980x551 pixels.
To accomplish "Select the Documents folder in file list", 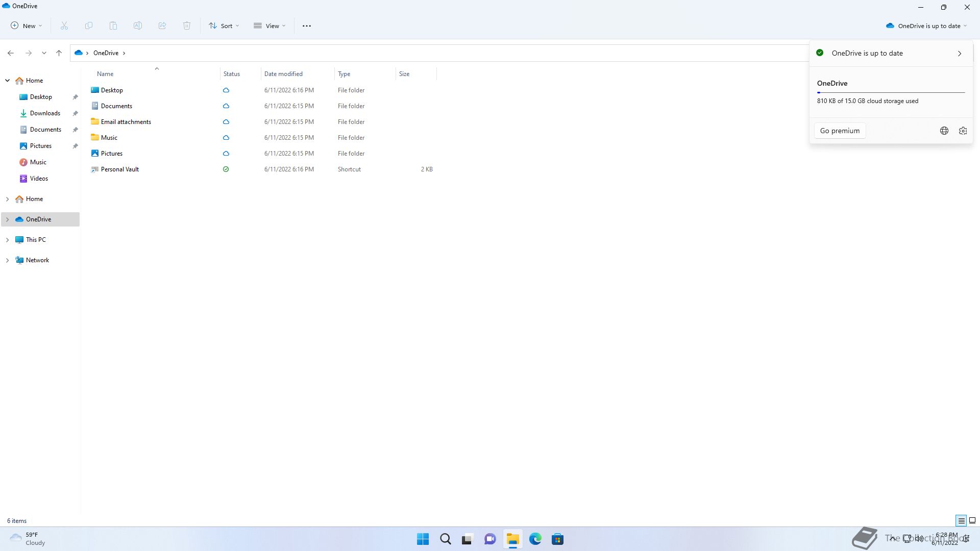I will pyautogui.click(x=116, y=106).
